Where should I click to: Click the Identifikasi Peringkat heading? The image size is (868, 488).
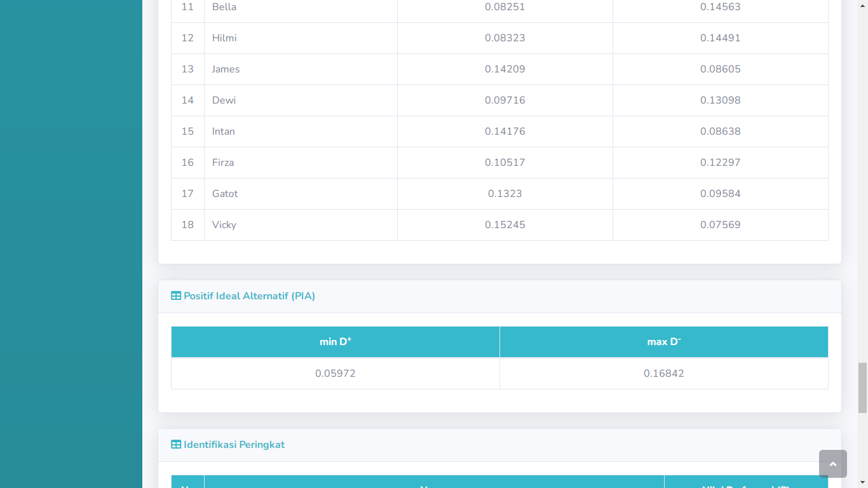click(x=234, y=445)
